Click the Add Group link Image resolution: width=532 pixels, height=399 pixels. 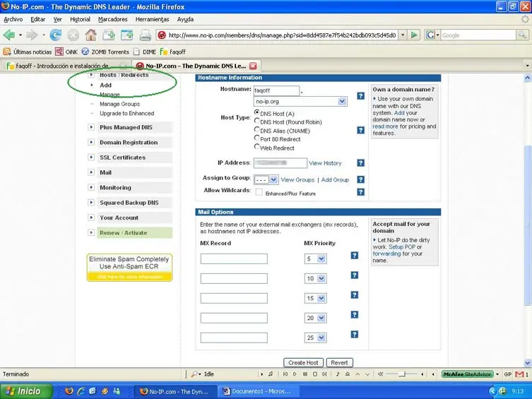(x=335, y=179)
